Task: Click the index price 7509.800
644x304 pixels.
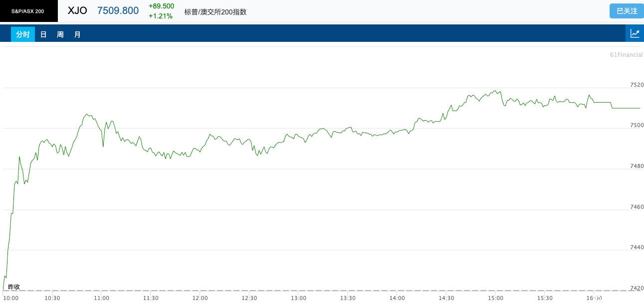Action: coord(118,10)
